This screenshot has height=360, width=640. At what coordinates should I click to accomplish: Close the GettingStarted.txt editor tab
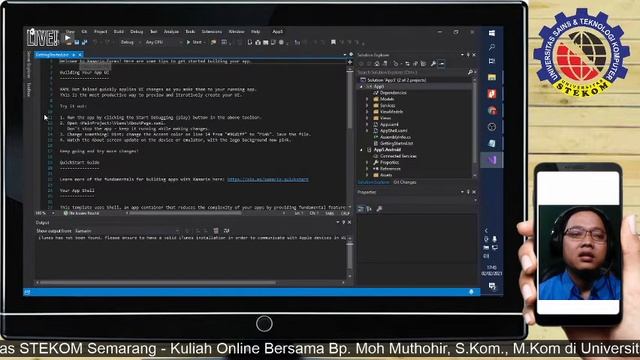pyautogui.click(x=80, y=54)
